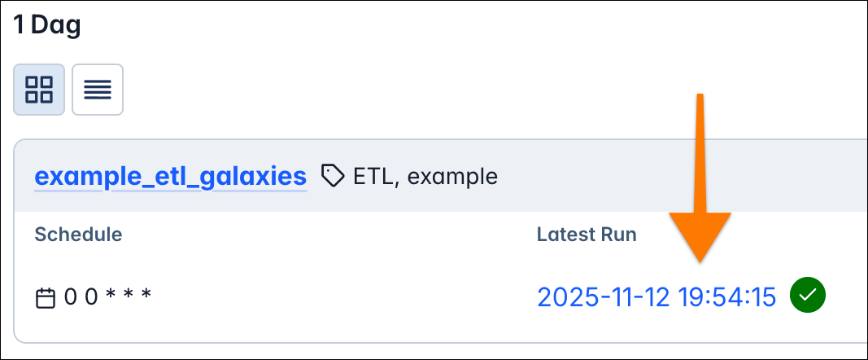Switch to the card grid view
868x360 pixels.
[39, 90]
